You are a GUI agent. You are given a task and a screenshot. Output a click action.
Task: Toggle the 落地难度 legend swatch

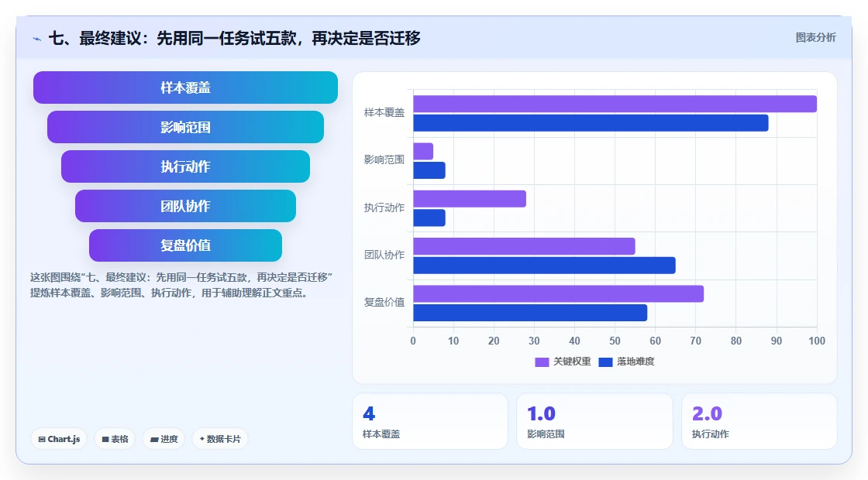tap(605, 362)
